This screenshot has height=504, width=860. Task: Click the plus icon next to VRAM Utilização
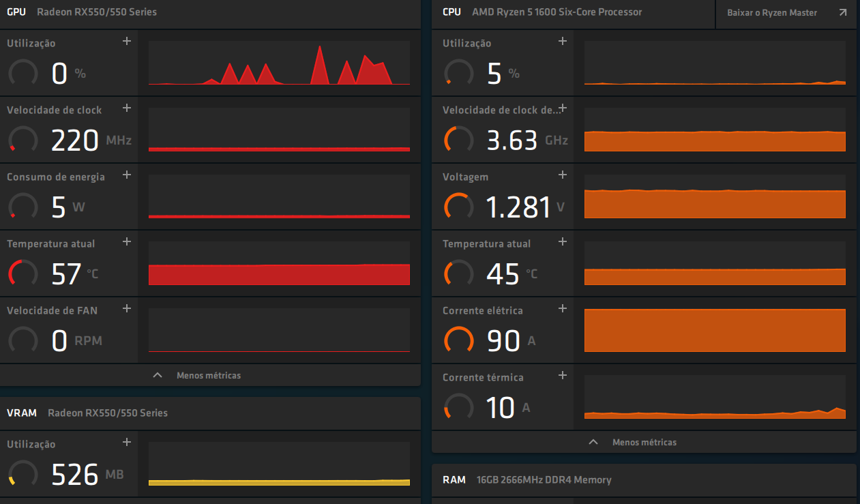[126, 443]
